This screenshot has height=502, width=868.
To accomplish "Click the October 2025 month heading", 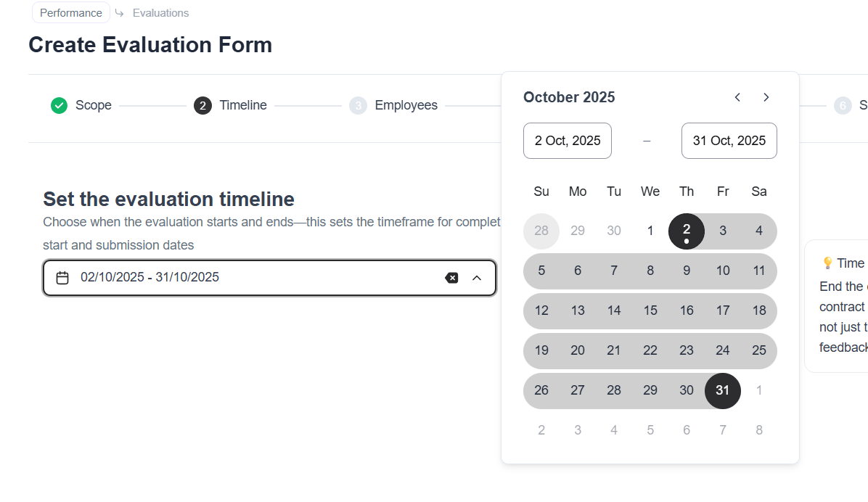I will (x=569, y=97).
